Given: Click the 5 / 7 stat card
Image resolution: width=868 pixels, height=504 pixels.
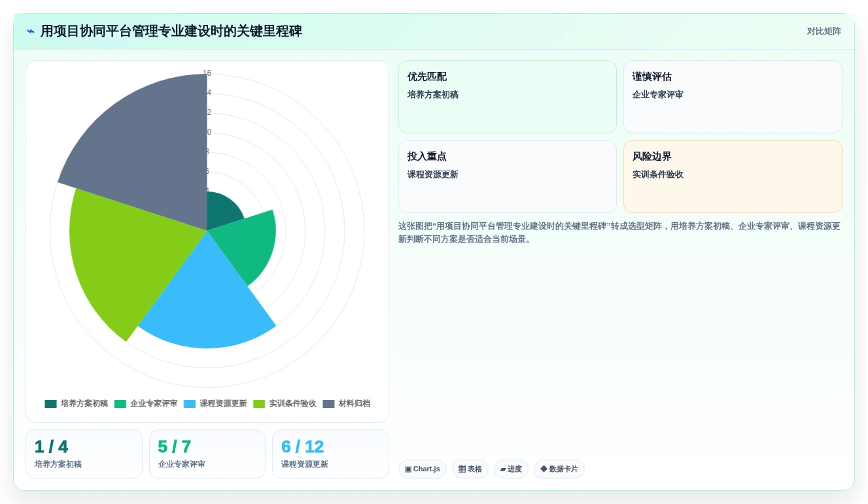Looking at the screenshot, I should coord(207,454).
